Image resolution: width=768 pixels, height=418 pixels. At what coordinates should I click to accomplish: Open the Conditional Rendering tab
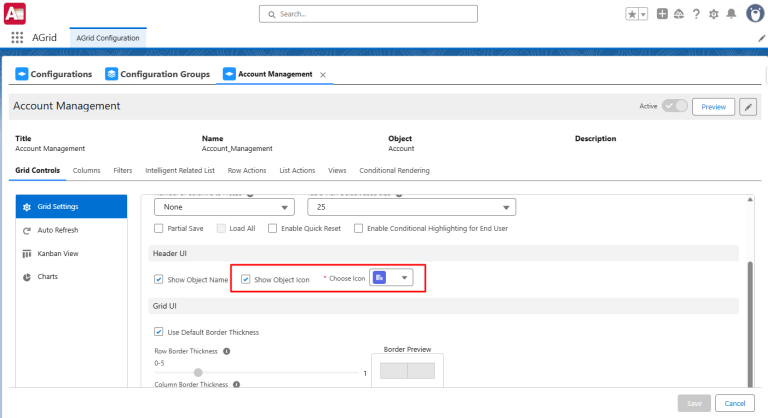[394, 171]
